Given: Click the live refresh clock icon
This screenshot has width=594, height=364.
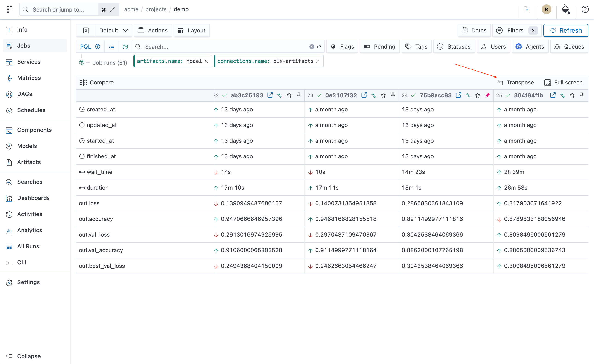Looking at the screenshot, I should (x=125, y=47).
